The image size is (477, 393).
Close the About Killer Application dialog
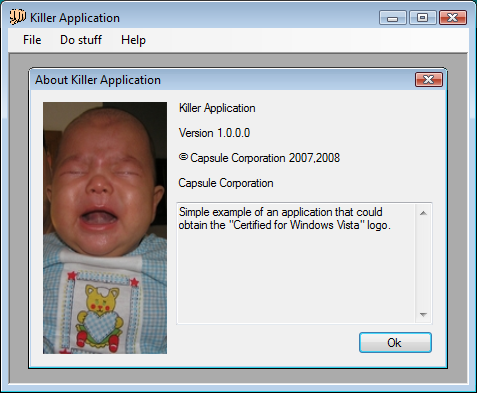point(429,80)
